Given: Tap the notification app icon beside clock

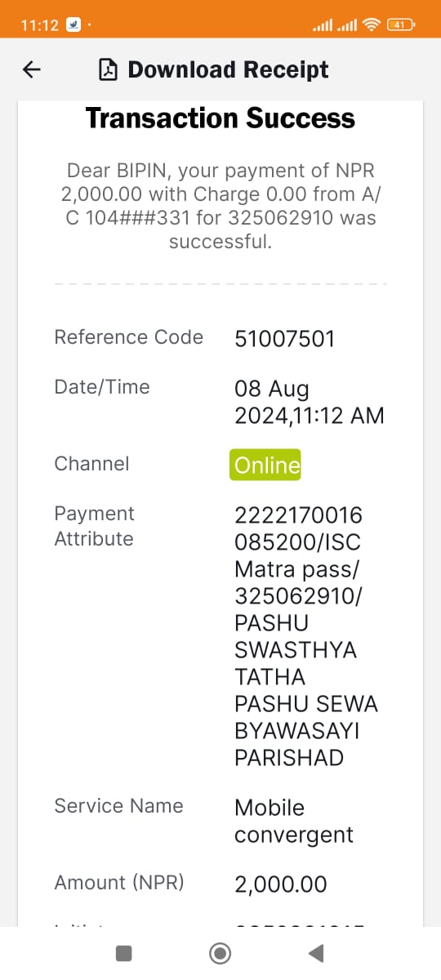Looking at the screenshot, I should [x=73, y=24].
